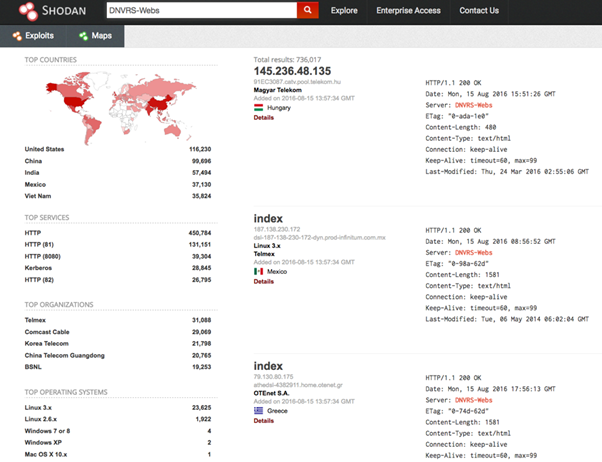
Task: Filter by HTTP (81) service
Action: (39, 245)
